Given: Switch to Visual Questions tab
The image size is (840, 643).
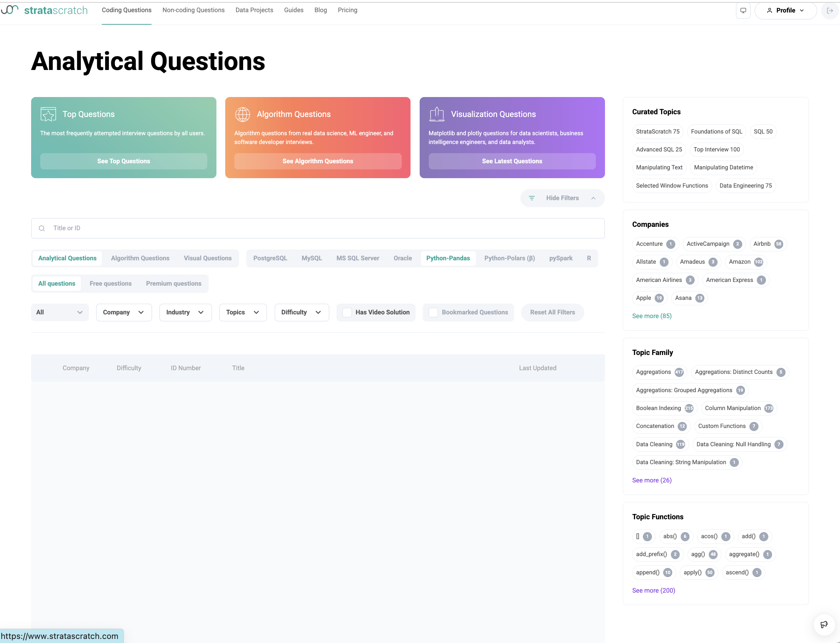Looking at the screenshot, I should (x=208, y=258).
